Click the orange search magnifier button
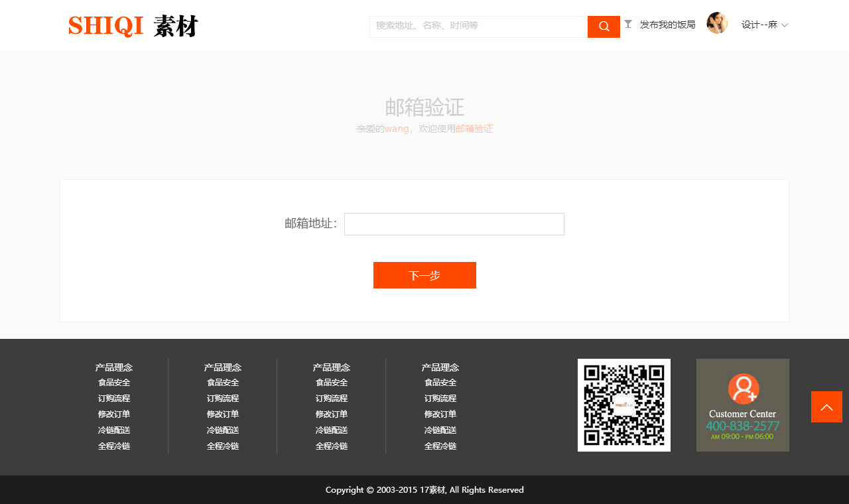 [x=604, y=27]
